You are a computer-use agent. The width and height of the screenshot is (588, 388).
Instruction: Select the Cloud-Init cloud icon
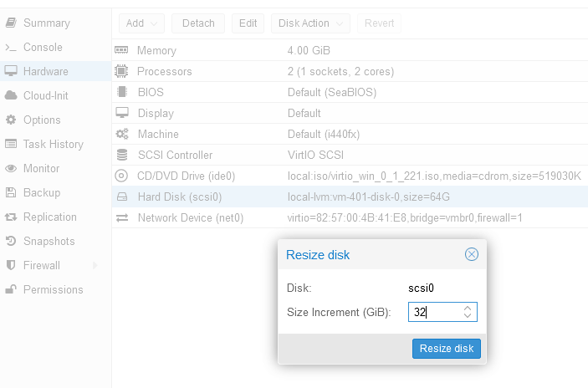(x=11, y=95)
